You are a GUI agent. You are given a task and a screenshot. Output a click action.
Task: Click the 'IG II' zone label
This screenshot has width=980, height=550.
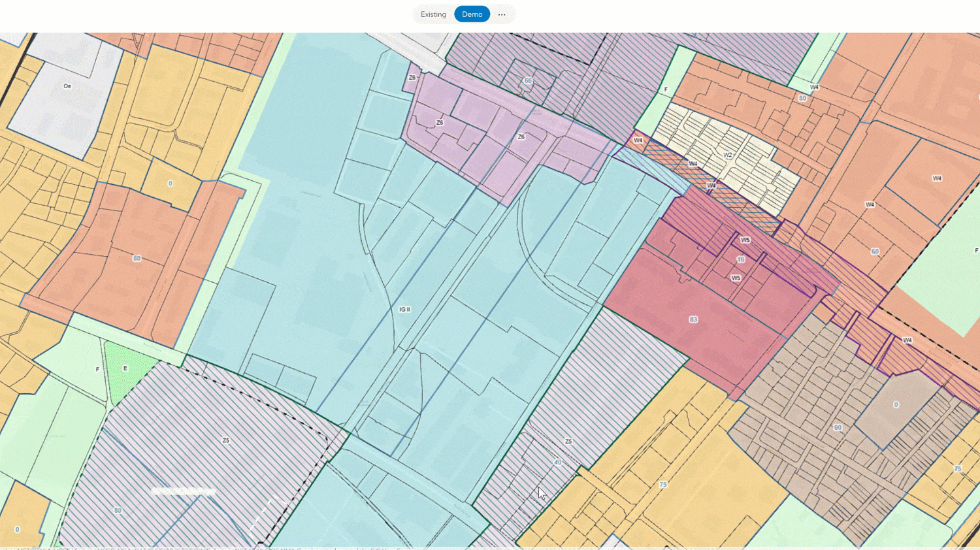(x=404, y=310)
